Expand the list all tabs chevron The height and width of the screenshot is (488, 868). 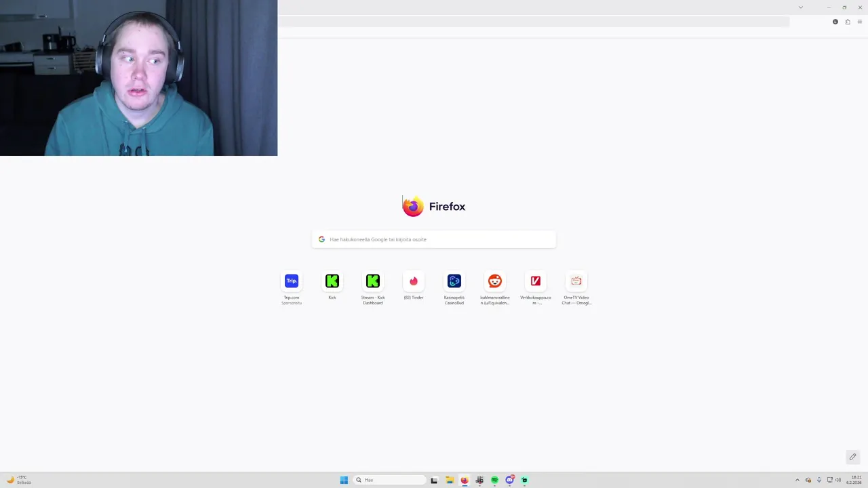click(801, 7)
